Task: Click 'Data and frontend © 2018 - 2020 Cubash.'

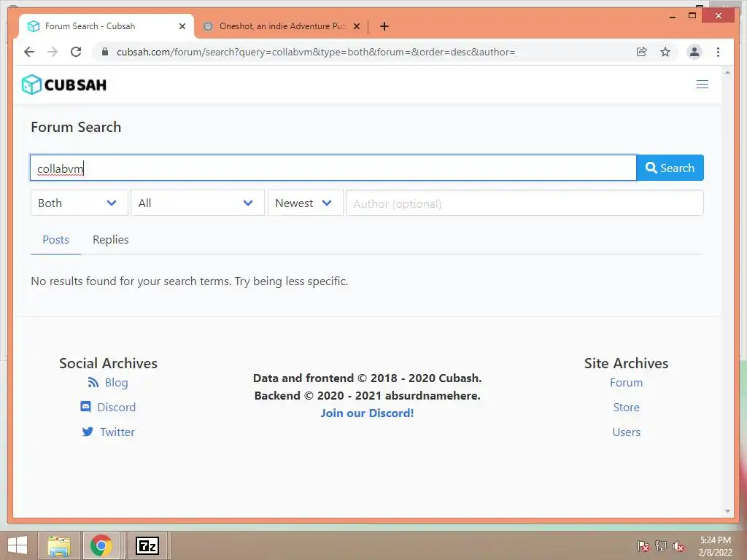Action: pyautogui.click(x=368, y=378)
